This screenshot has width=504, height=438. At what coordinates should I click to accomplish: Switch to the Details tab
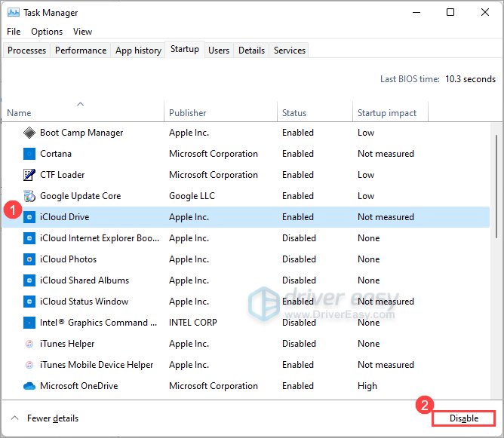pos(252,51)
